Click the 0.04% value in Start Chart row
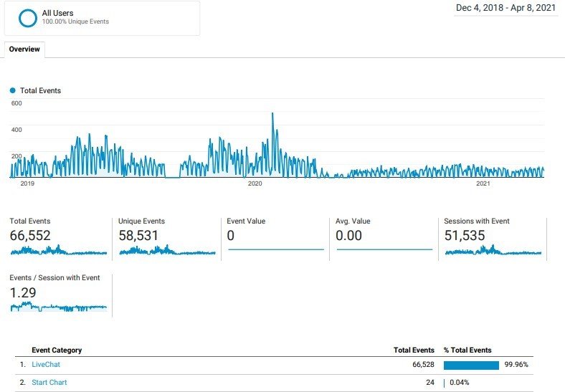 [460, 382]
